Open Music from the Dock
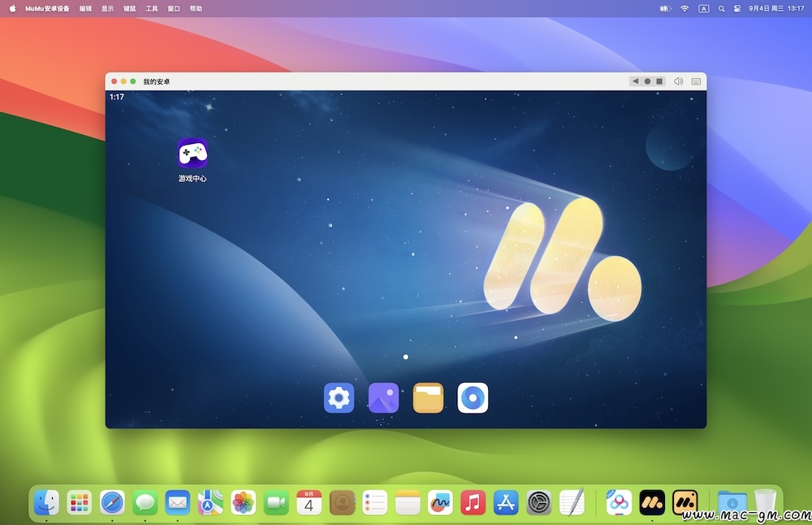 pos(473,502)
